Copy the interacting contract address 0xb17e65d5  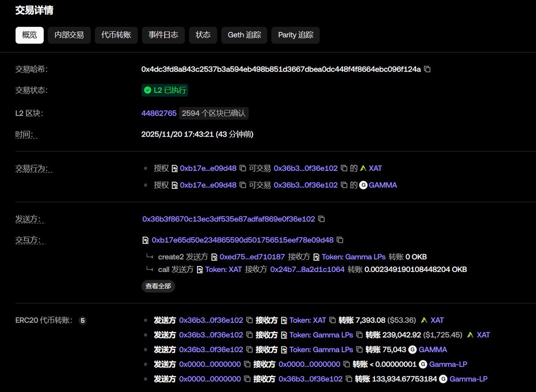pyautogui.click(x=339, y=240)
